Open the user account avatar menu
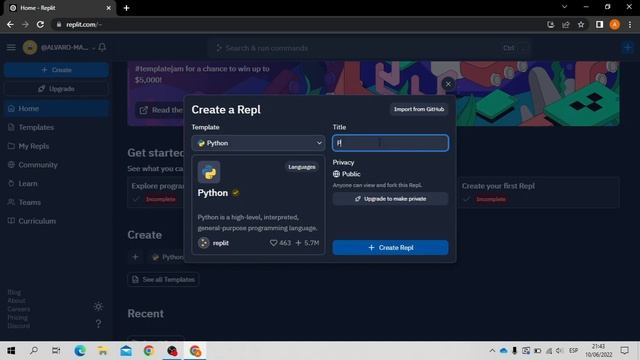 click(x=30, y=48)
